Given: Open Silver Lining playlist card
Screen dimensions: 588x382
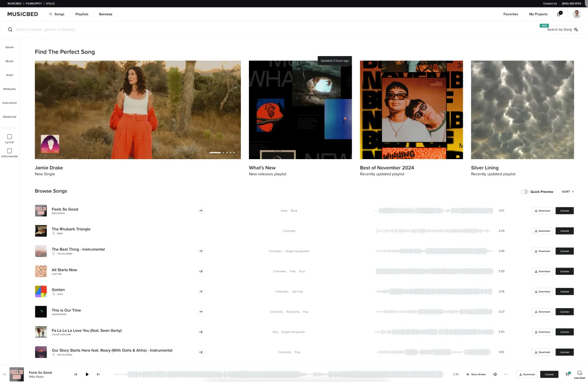Looking at the screenshot, I should pos(523,110).
